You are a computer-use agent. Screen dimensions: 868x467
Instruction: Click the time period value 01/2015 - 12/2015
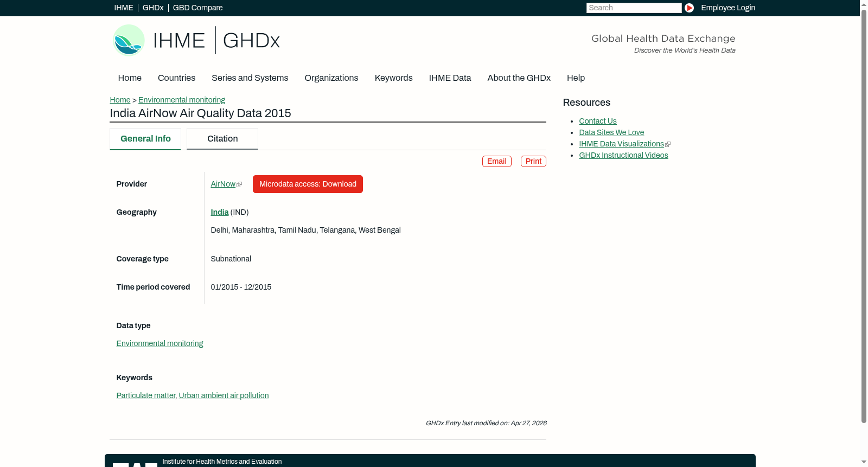tap(241, 287)
